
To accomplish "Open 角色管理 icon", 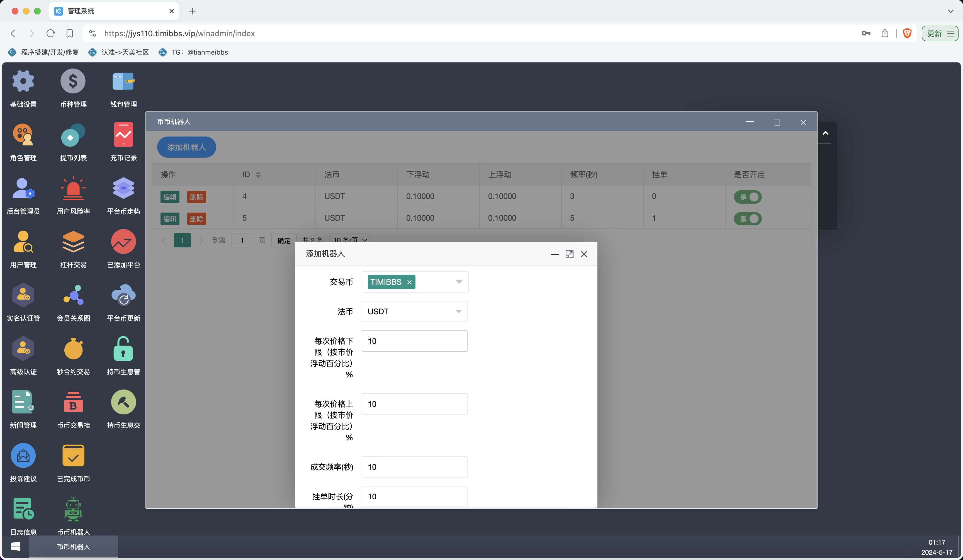I will click(x=23, y=135).
